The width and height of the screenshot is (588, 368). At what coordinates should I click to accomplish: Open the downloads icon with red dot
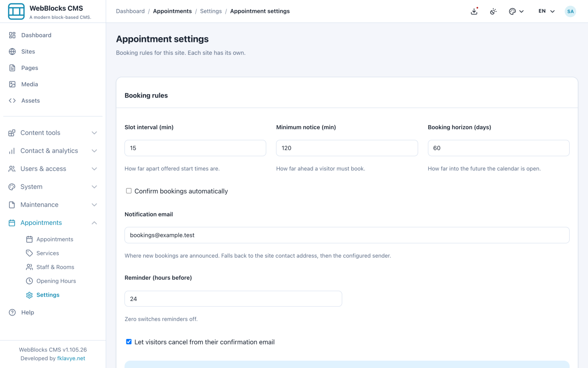(474, 11)
